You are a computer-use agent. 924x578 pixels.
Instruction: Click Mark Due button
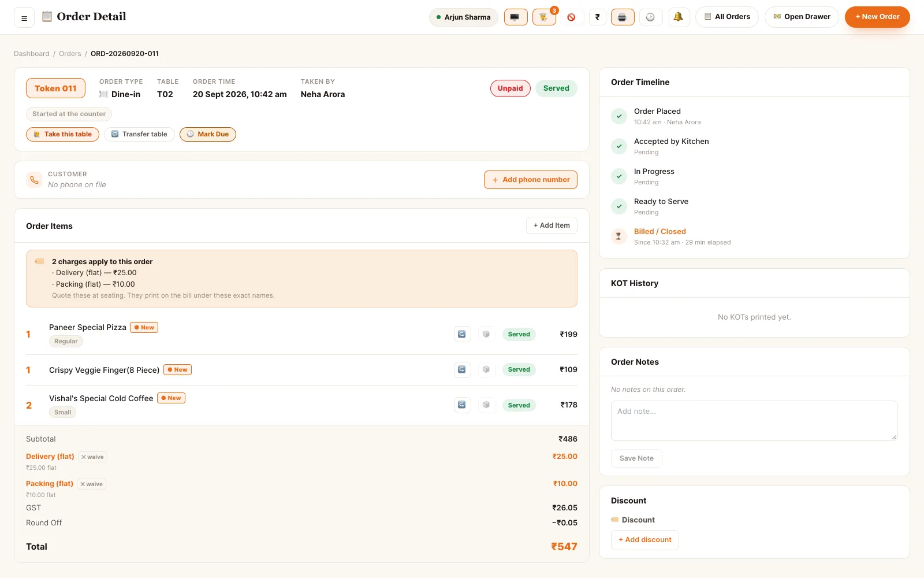(x=208, y=134)
